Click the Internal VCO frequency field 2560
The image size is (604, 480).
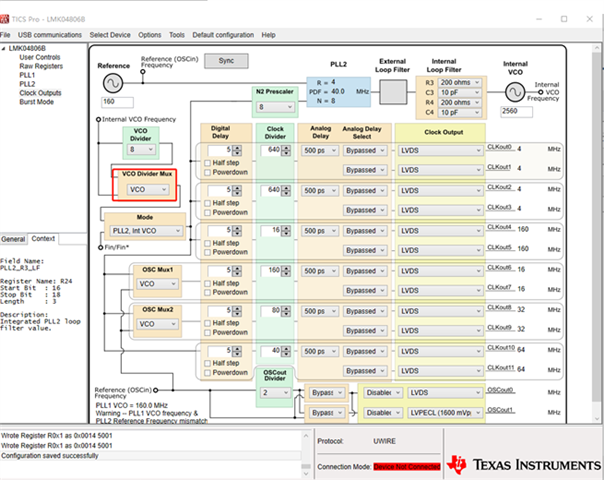point(517,111)
